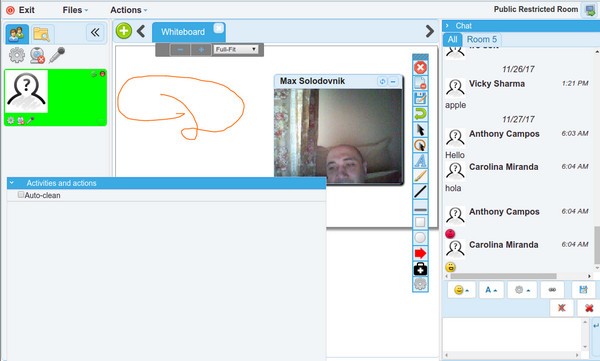The height and width of the screenshot is (361, 600).
Task: Collapse the Activities and actions panel
Action: pos(12,183)
